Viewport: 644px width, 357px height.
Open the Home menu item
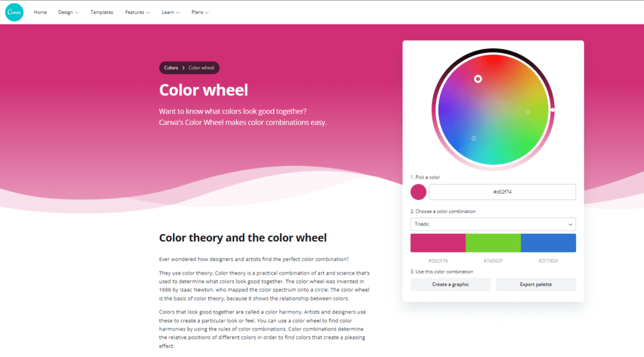tap(40, 13)
